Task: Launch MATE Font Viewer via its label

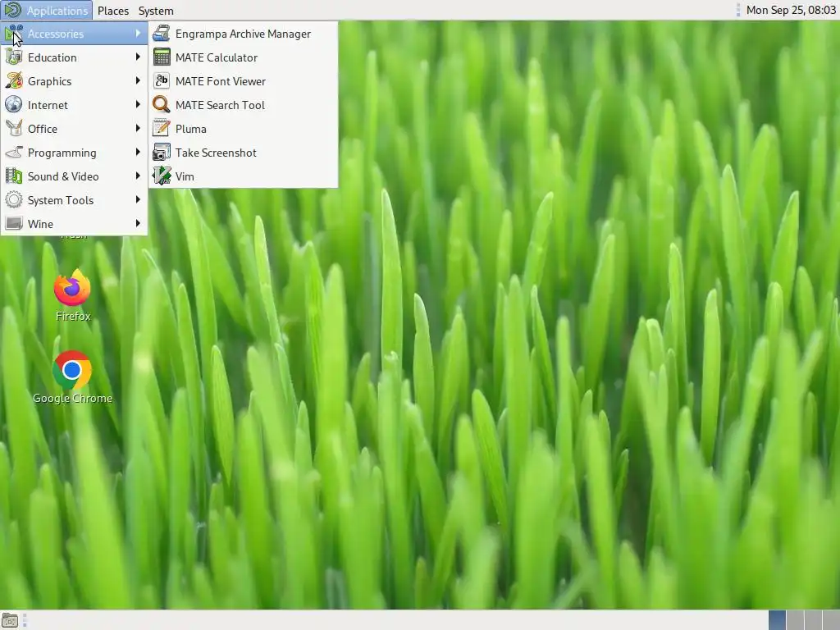Action: 221,81
